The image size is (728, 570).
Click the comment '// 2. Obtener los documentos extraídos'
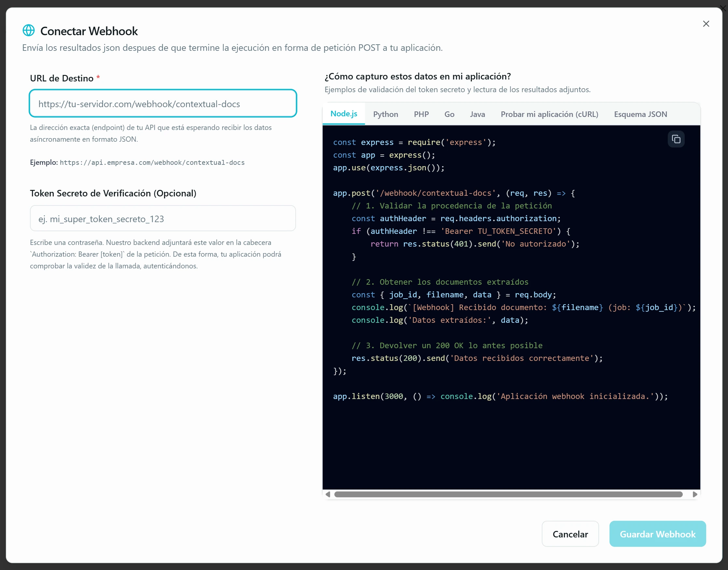pyautogui.click(x=440, y=282)
